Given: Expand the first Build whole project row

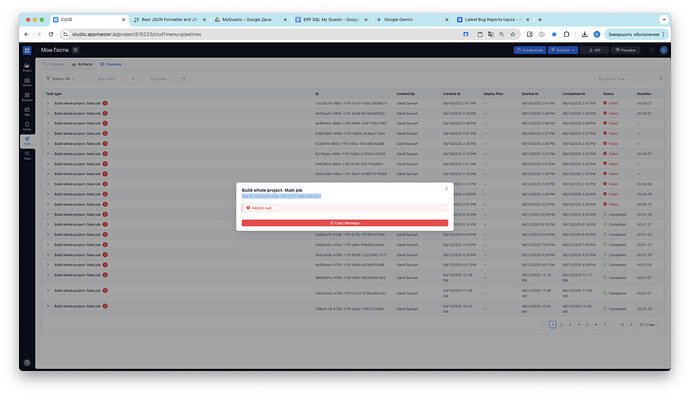Looking at the screenshot, I should pyautogui.click(x=48, y=103).
